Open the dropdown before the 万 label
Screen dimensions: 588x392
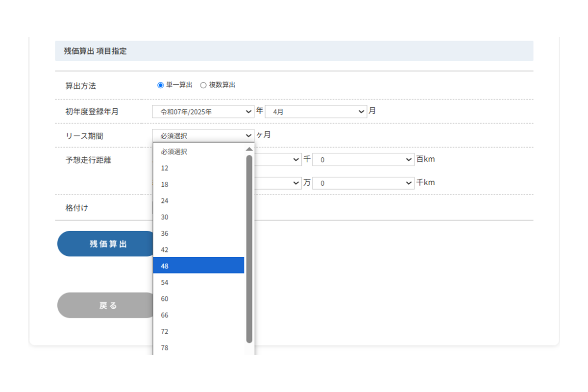(x=277, y=183)
